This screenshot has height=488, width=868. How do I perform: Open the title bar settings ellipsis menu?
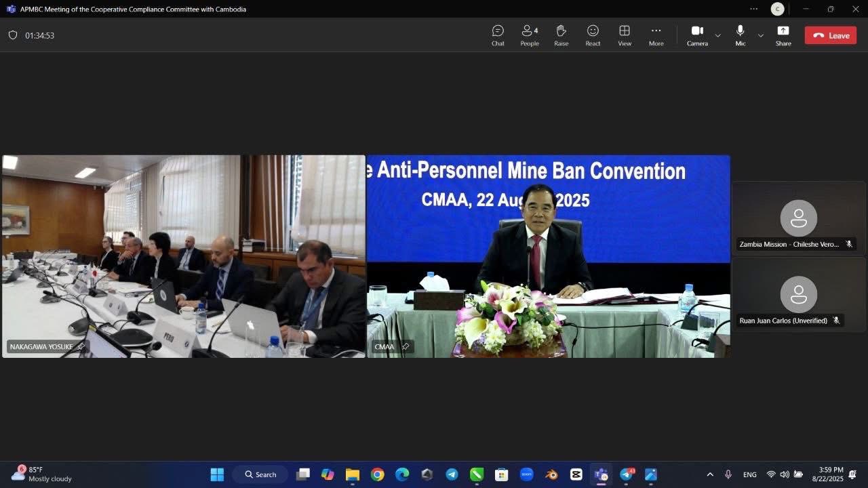[753, 9]
